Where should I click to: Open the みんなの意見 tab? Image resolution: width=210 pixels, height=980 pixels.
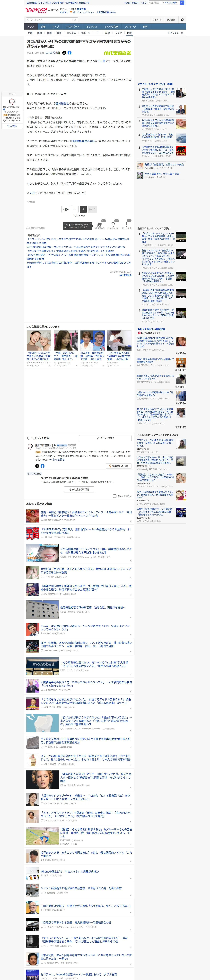(x=111, y=27)
